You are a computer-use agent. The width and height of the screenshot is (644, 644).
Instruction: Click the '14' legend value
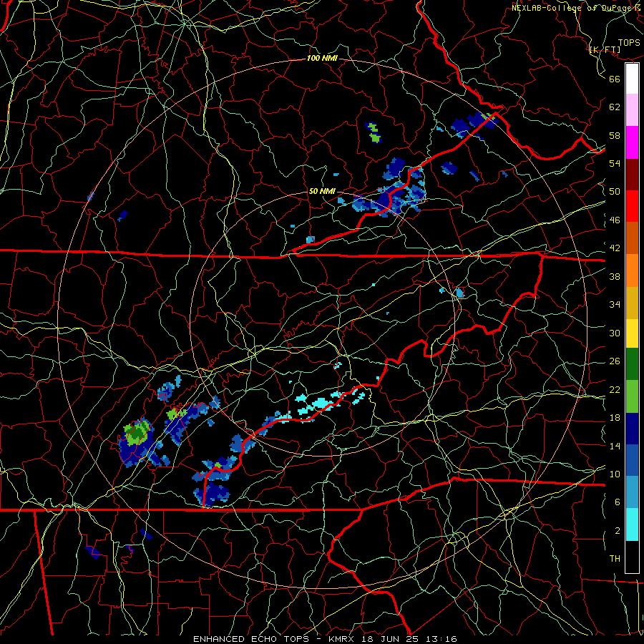[x=615, y=446]
